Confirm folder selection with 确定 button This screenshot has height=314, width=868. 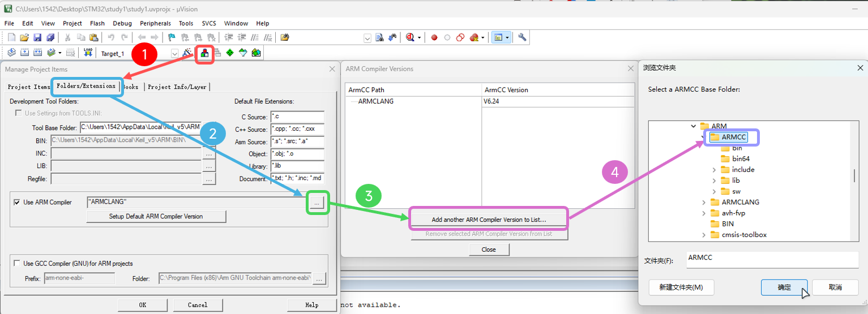tap(785, 287)
